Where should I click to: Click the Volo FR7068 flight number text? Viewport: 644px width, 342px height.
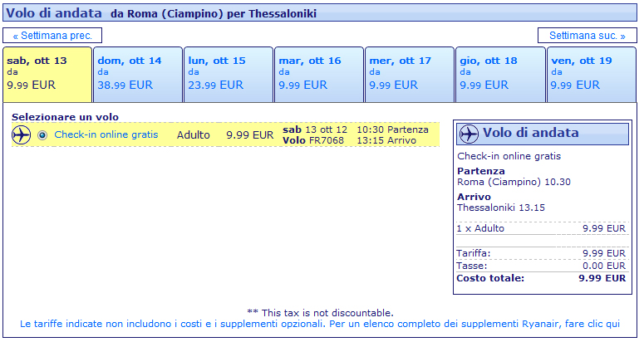(x=313, y=140)
